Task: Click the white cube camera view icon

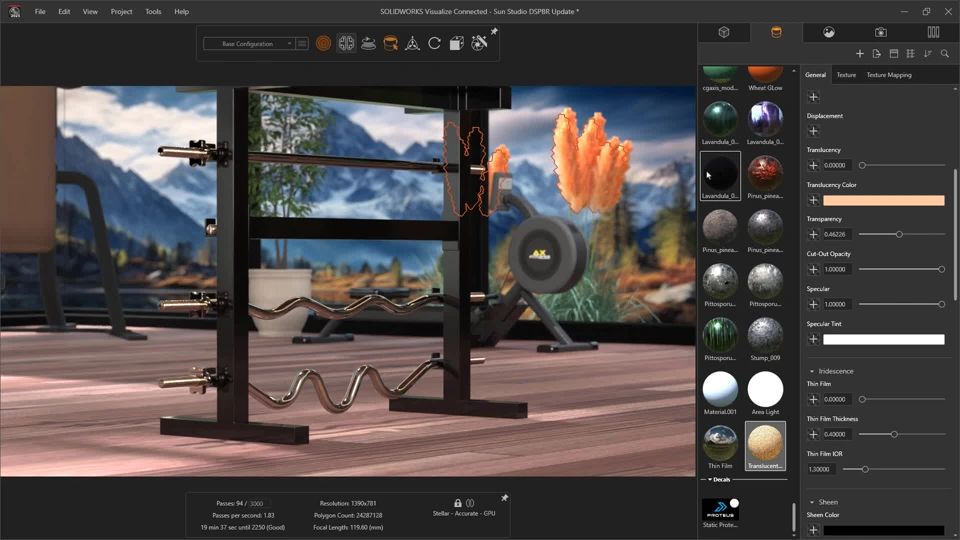Action: (x=456, y=43)
